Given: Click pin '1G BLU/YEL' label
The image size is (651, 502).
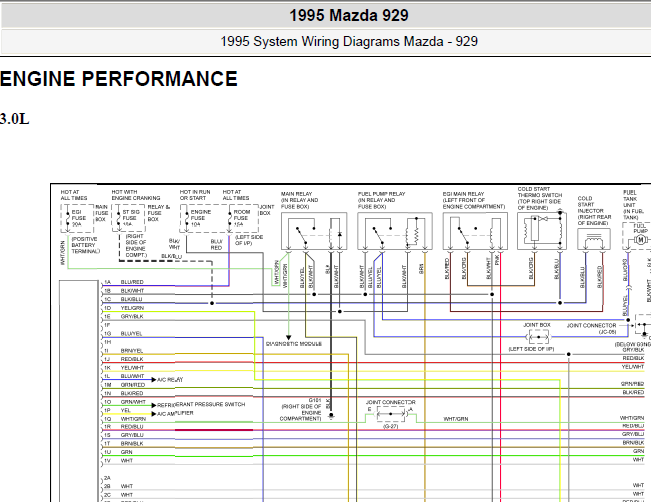Looking at the screenshot, I should pos(123,333).
